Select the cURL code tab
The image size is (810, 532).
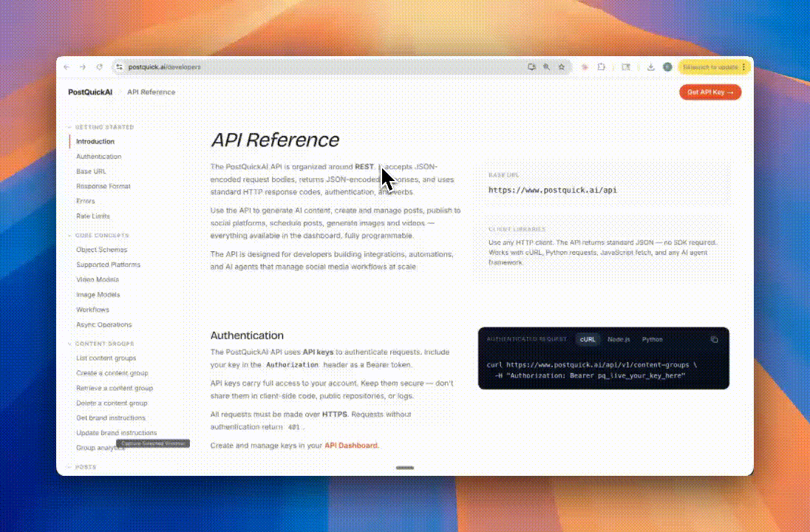(x=588, y=339)
